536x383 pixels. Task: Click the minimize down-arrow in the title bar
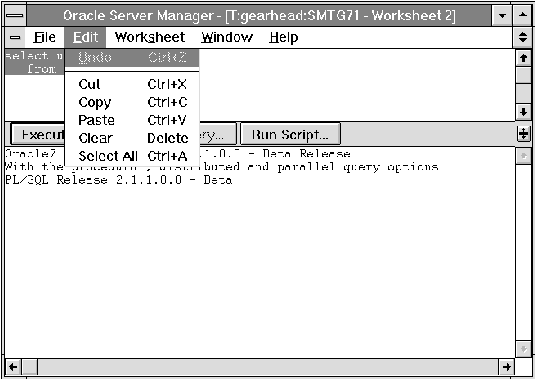point(502,16)
